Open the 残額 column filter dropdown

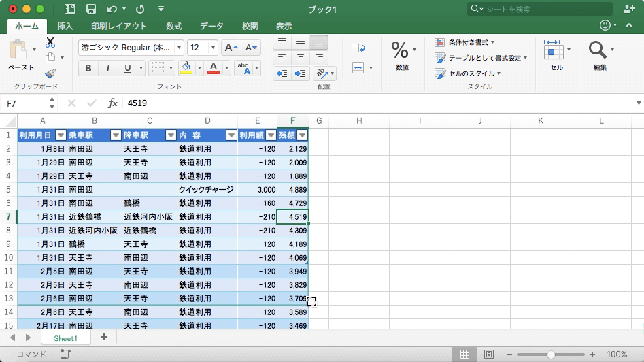303,135
